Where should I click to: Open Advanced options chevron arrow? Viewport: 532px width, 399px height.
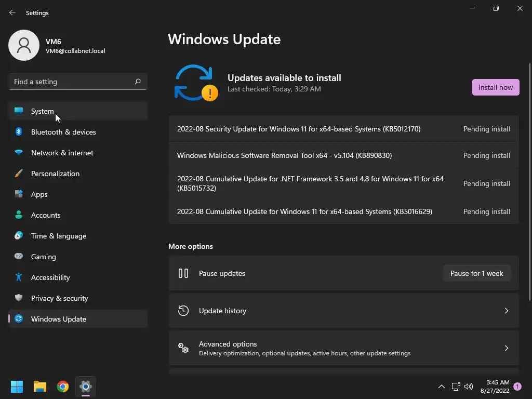click(x=506, y=348)
